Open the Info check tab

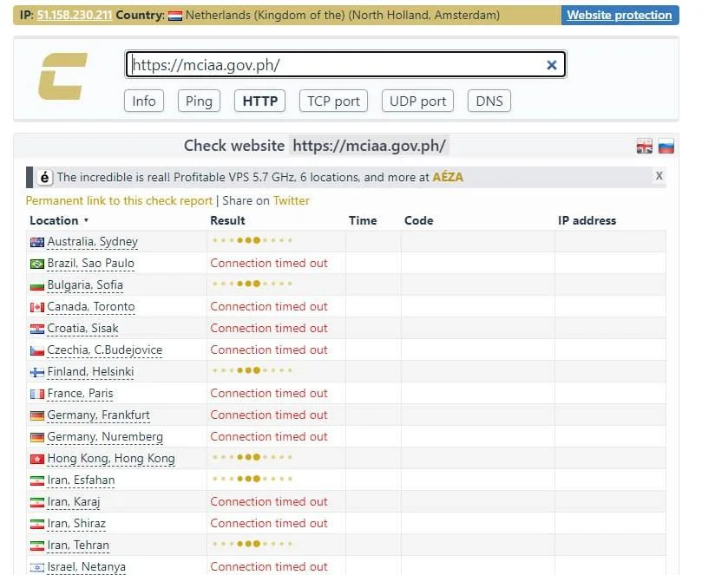coord(144,101)
